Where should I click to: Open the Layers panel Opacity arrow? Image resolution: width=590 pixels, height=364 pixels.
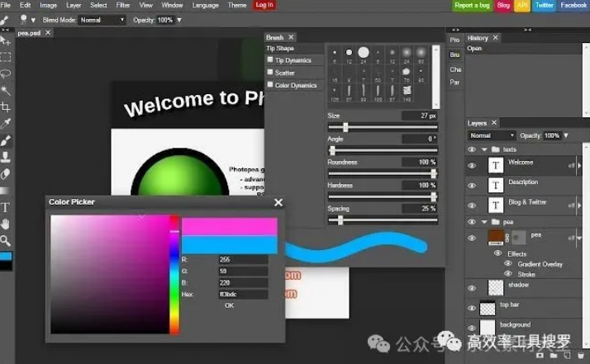565,135
